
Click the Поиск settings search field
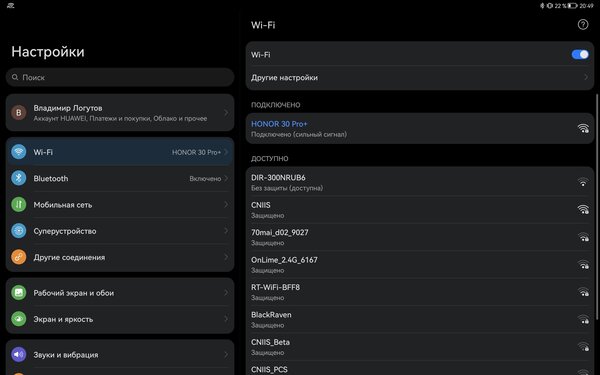(120, 77)
